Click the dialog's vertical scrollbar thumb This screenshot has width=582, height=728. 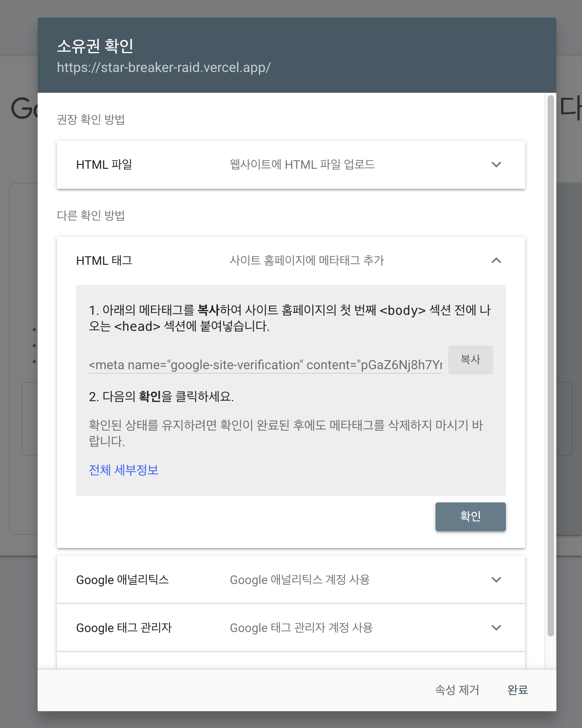pyautogui.click(x=551, y=366)
